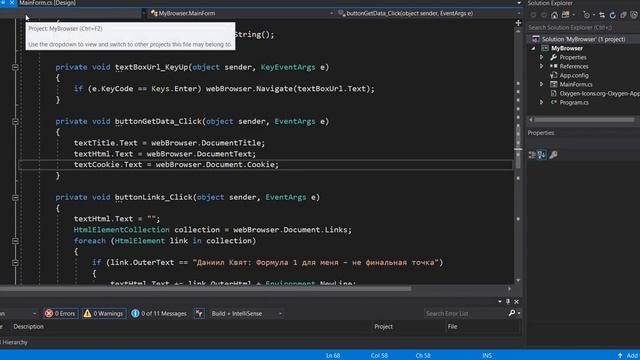
Task: Click the editor horizontal scroll-right arrow
Action: tap(509, 289)
